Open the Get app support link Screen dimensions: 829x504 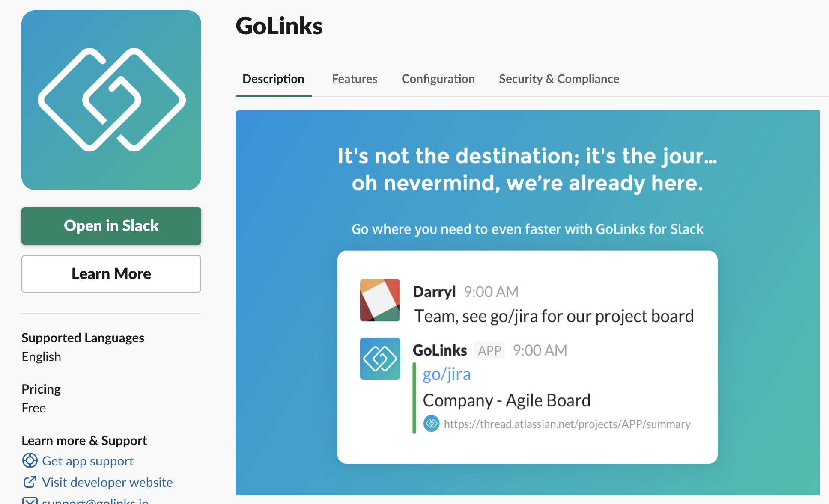click(x=88, y=461)
